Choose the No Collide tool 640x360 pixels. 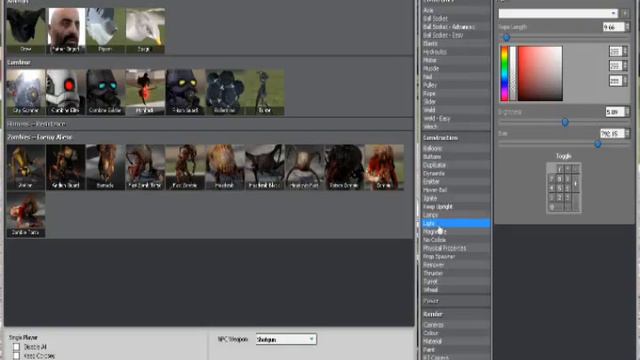[x=456, y=240]
